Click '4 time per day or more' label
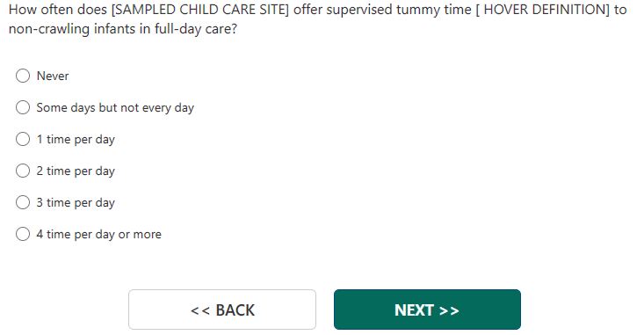644x335 pixels. point(99,234)
